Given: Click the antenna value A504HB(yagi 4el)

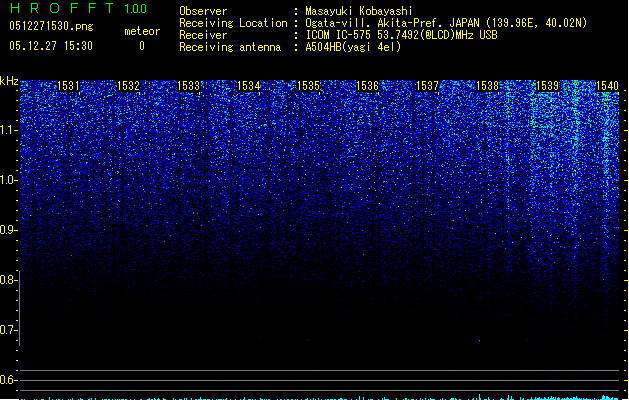Looking at the screenshot, I should point(353,47).
